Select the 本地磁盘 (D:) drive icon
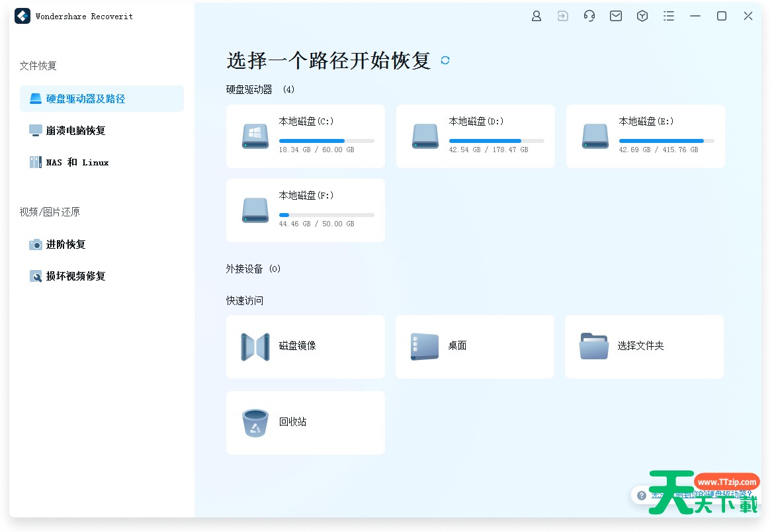The height and width of the screenshot is (532, 776). coord(425,136)
